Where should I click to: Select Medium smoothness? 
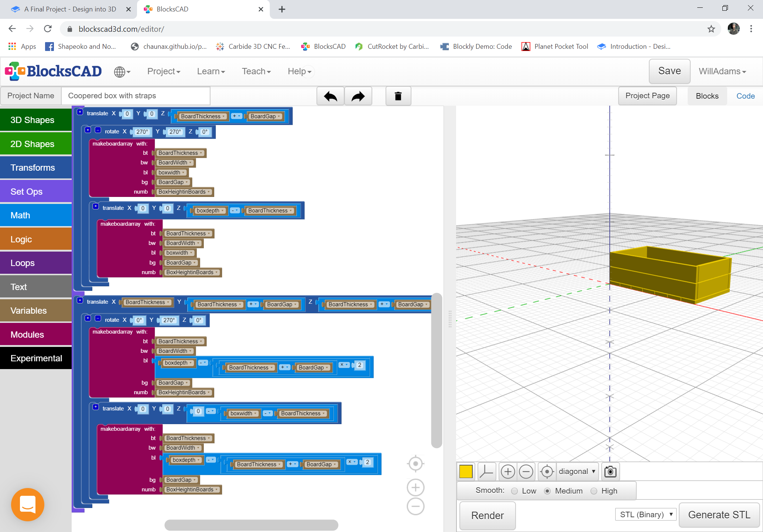pos(547,491)
